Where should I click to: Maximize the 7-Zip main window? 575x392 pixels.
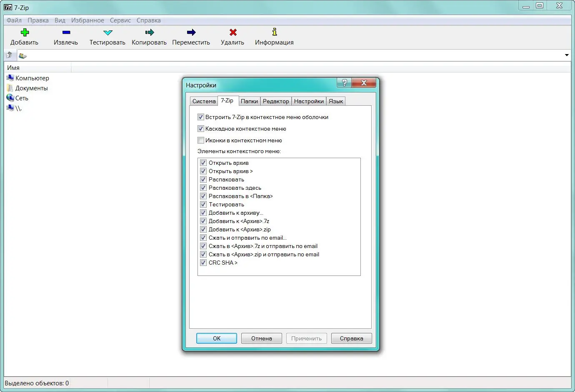[540, 6]
